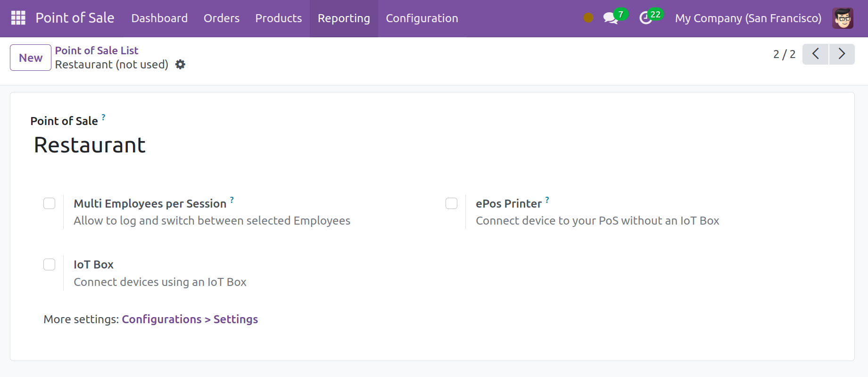Open the Reporting menu
Screen dimensions: 868x377
click(344, 18)
